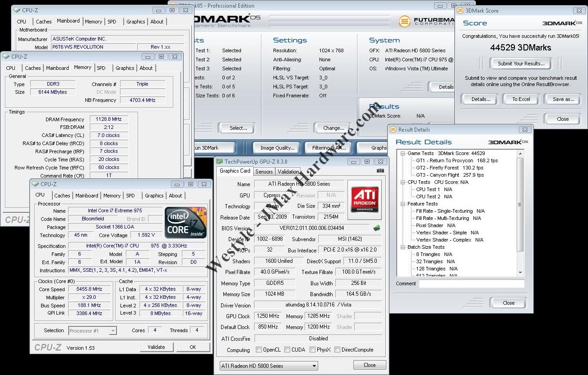Screen dimensions: 588x375
Task: Enable the OpenCL checkbox in GPU-Z
Action: coord(259,350)
